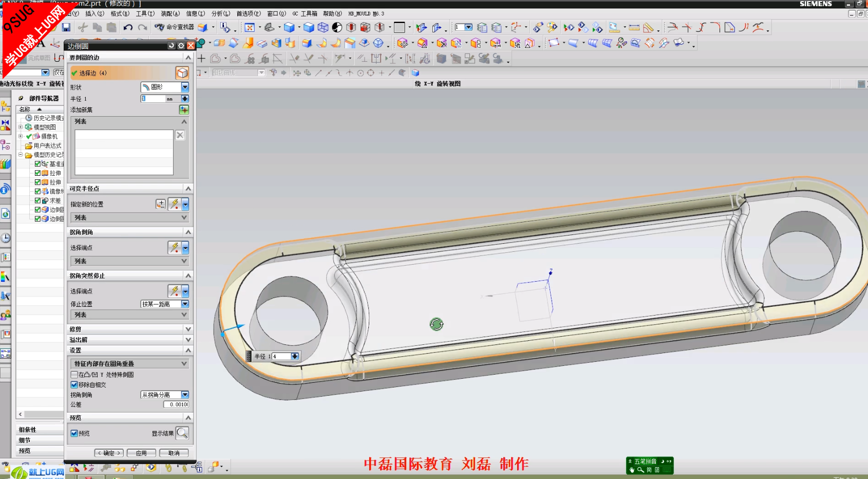Image resolution: width=868 pixels, height=479 pixels.
Task: Uncheck the 移除自相交 checkbox
Action: 74,384
